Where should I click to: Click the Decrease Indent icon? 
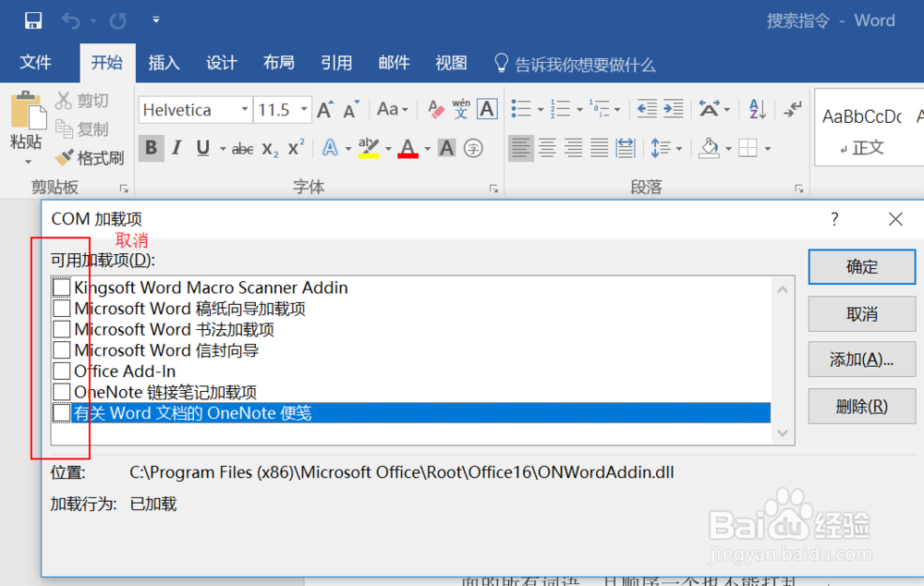tap(647, 109)
